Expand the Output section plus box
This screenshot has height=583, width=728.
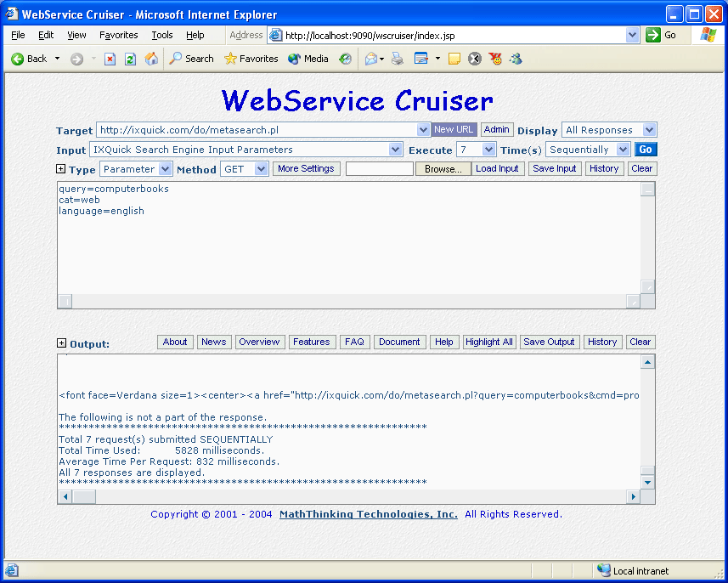(x=61, y=343)
